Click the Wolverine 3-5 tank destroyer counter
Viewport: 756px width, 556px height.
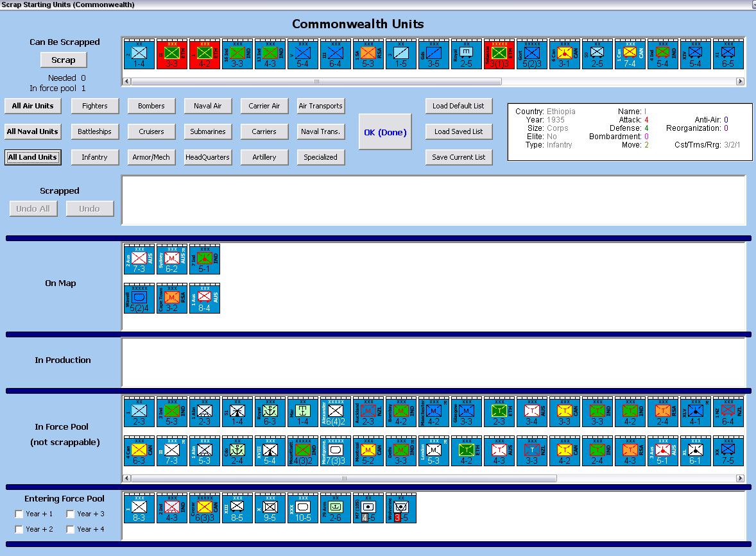pyautogui.click(x=401, y=508)
